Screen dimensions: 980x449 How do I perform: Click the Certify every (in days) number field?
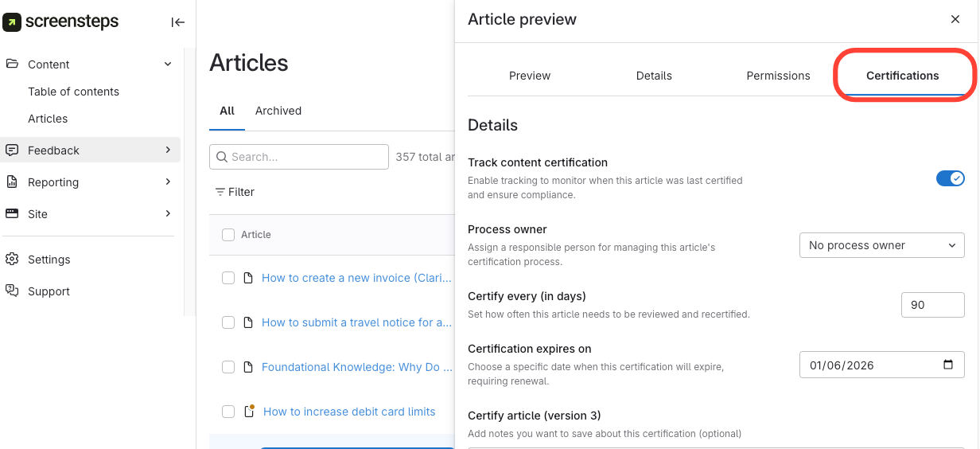(932, 305)
